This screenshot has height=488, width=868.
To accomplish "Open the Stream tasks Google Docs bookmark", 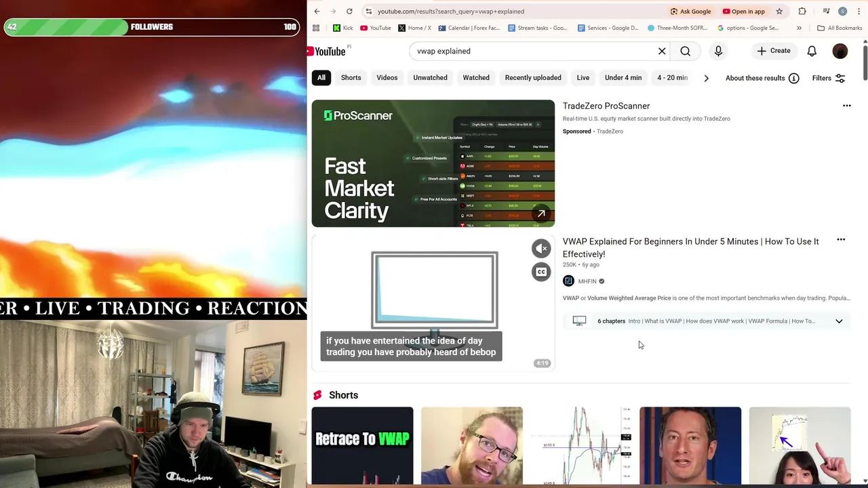I will [x=537, y=28].
